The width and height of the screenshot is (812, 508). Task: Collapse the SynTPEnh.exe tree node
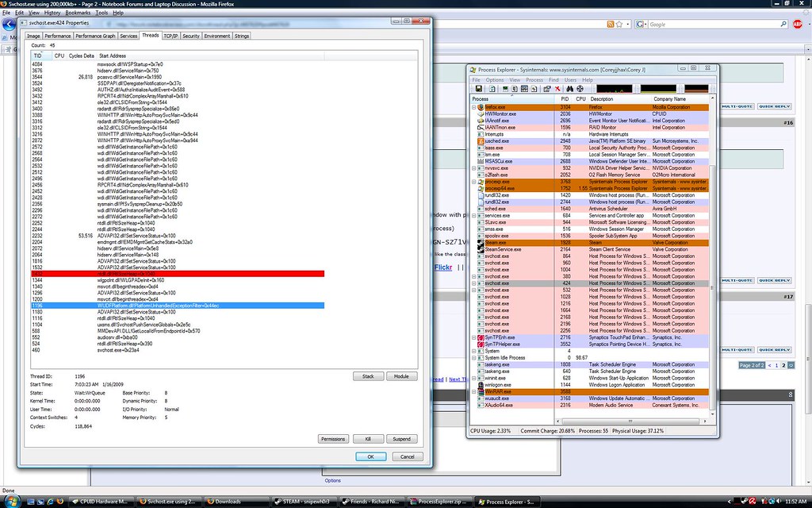[474, 337]
